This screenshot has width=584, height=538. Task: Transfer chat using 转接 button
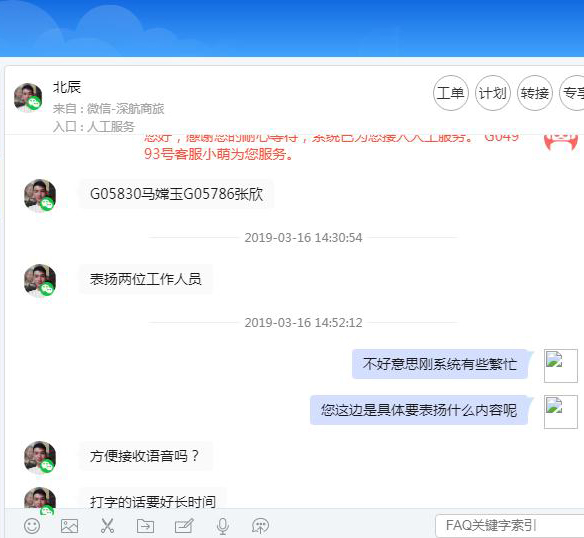[x=534, y=93]
